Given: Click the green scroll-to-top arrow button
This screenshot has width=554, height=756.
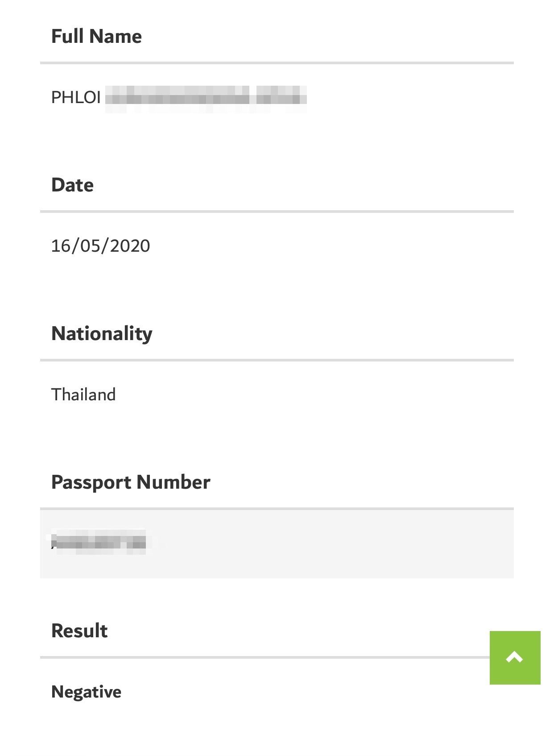Looking at the screenshot, I should coord(515,657).
